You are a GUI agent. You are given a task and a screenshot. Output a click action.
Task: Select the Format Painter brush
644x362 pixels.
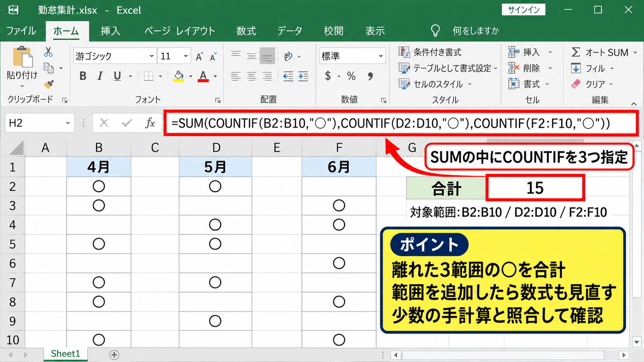point(49,84)
